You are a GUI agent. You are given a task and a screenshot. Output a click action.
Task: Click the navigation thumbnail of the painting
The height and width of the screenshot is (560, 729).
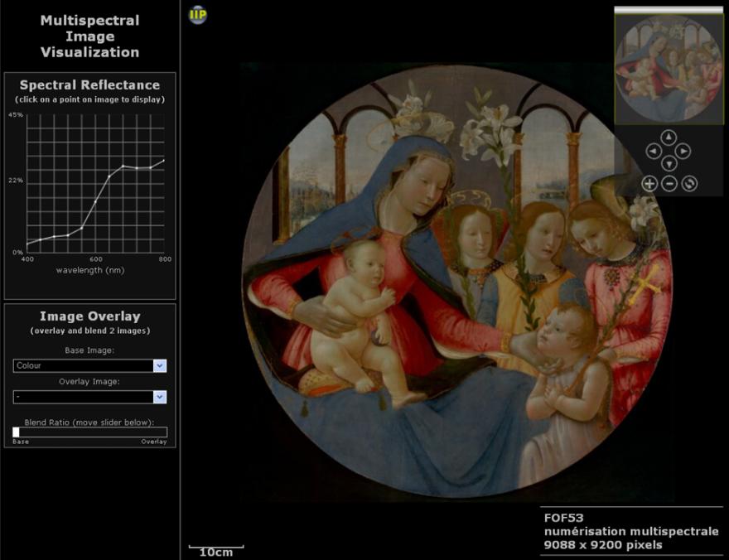(666, 68)
